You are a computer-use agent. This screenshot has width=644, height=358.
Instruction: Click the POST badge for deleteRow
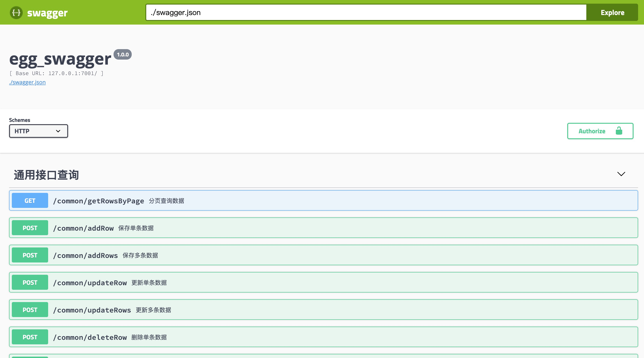(x=30, y=337)
